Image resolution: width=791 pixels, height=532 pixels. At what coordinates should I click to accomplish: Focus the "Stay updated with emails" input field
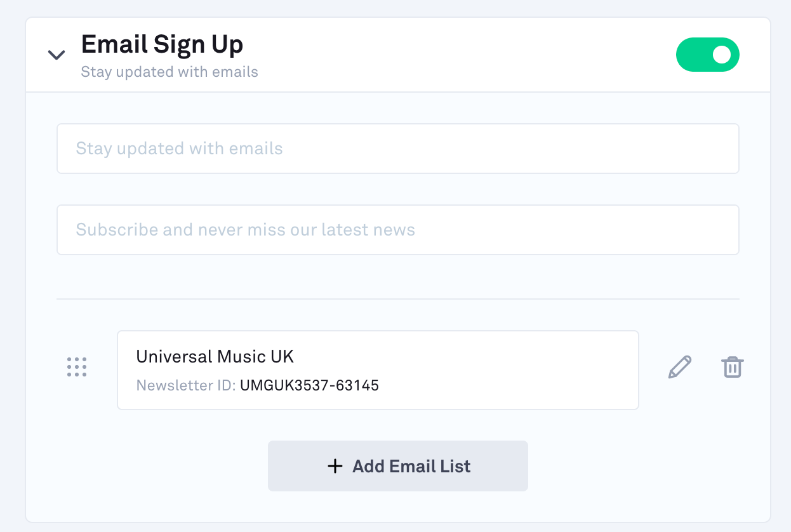click(397, 149)
